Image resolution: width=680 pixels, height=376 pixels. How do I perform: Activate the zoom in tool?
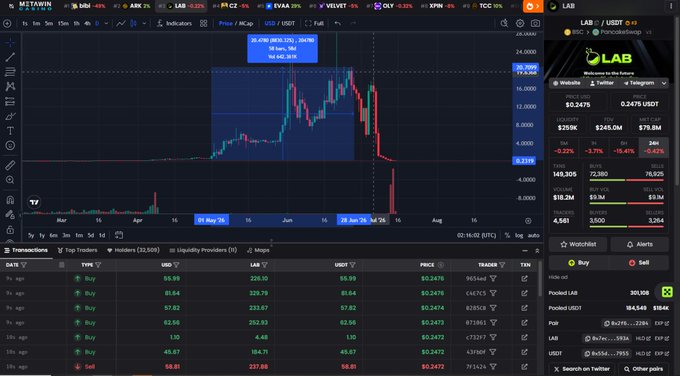(10, 180)
